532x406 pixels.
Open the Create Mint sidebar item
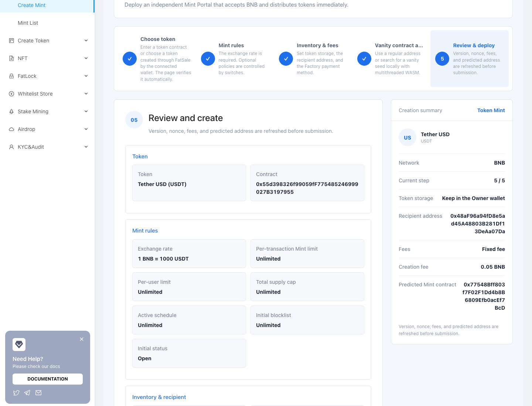coord(47,5)
